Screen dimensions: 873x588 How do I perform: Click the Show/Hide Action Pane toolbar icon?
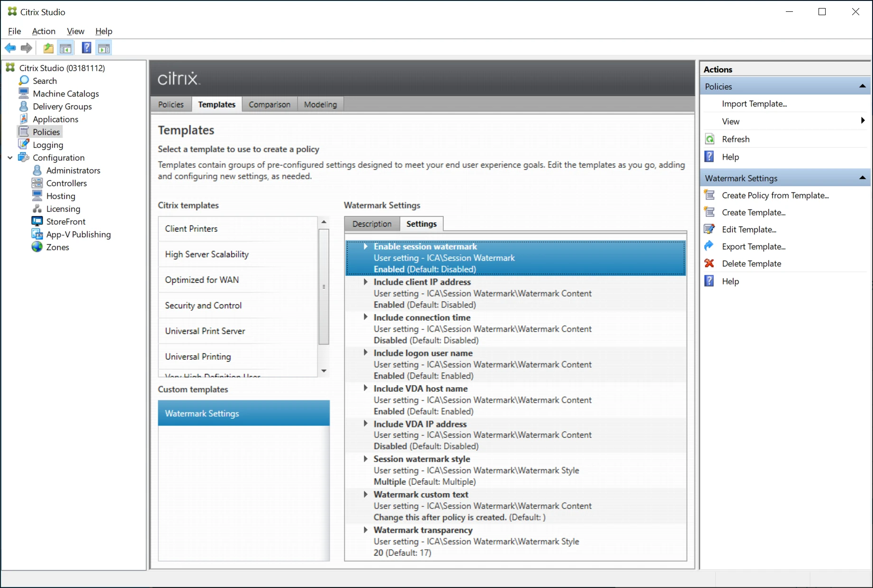[x=104, y=48]
